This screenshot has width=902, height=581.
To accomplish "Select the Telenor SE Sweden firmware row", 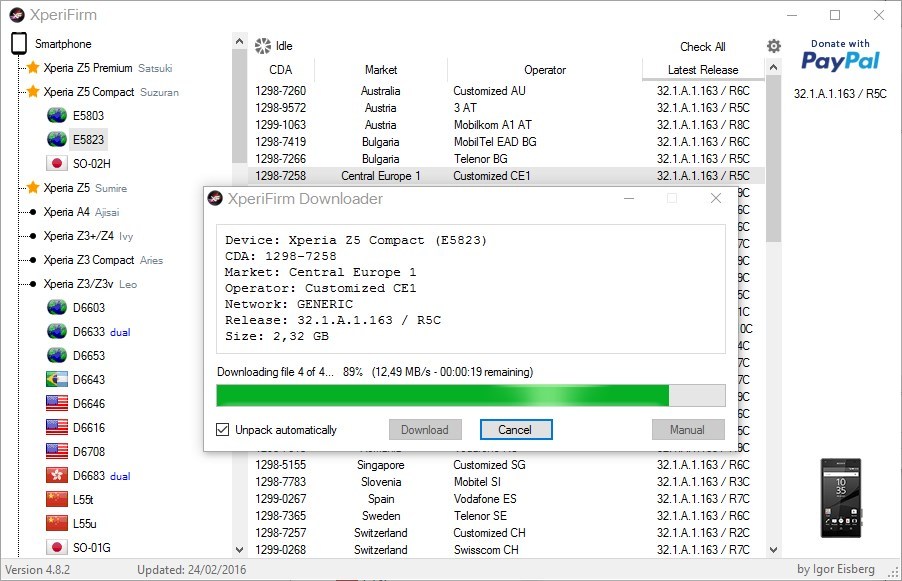I will [x=506, y=516].
